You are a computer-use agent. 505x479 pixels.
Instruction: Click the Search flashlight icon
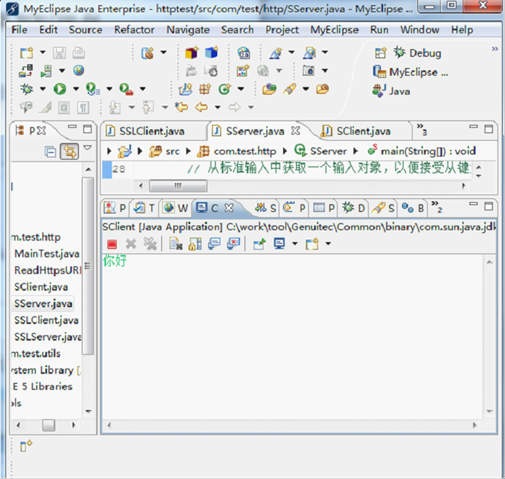coord(289,89)
